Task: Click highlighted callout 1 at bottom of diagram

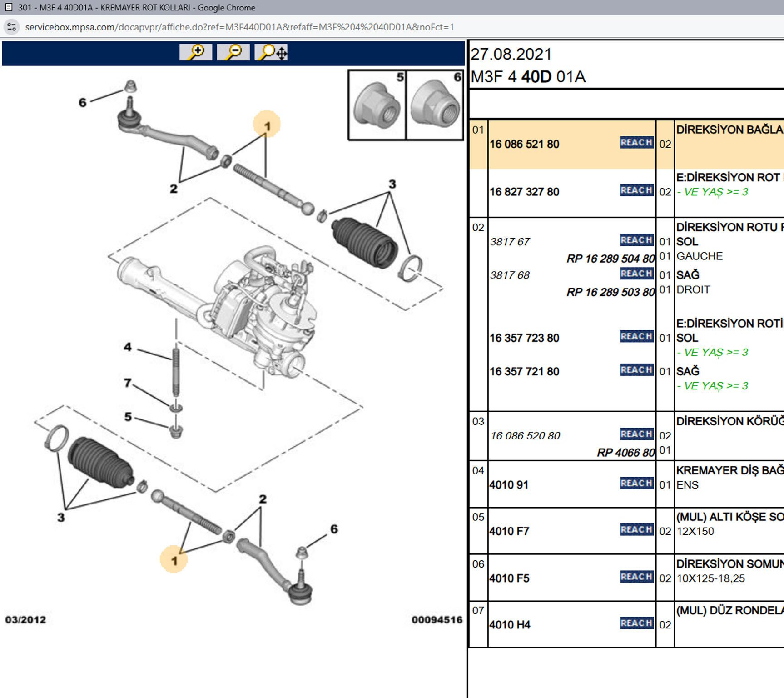Action: 174,560
